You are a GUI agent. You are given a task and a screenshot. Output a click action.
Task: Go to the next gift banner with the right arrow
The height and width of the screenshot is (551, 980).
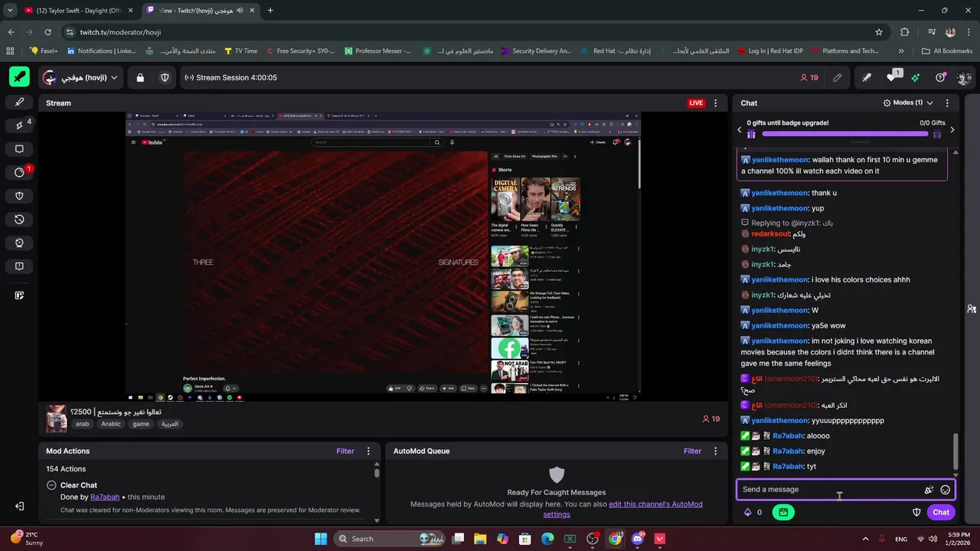(952, 129)
